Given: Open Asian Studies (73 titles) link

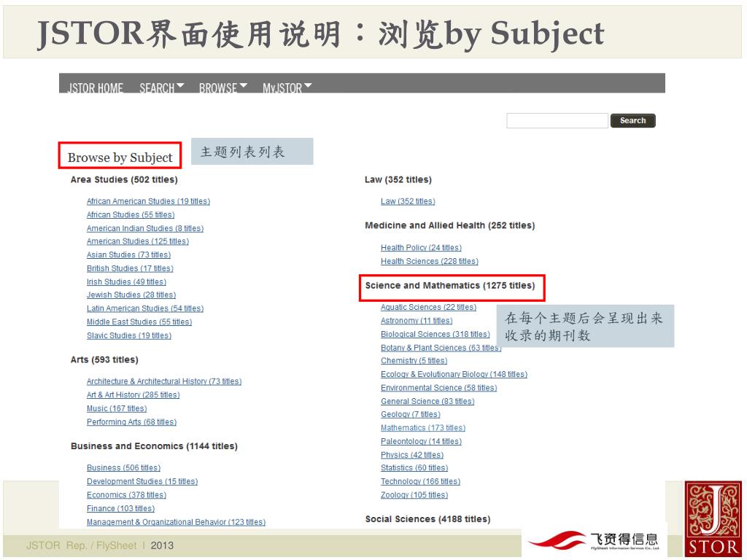Looking at the screenshot, I should (x=128, y=254).
